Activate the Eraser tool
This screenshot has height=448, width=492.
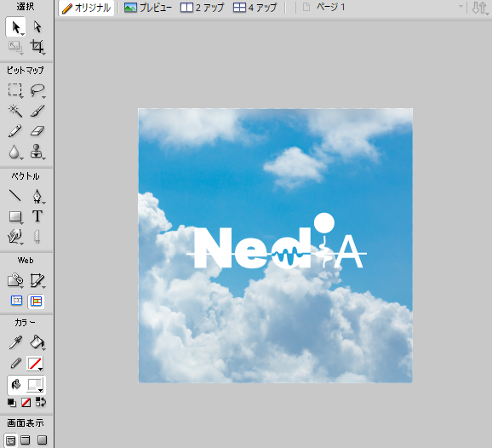click(37, 131)
